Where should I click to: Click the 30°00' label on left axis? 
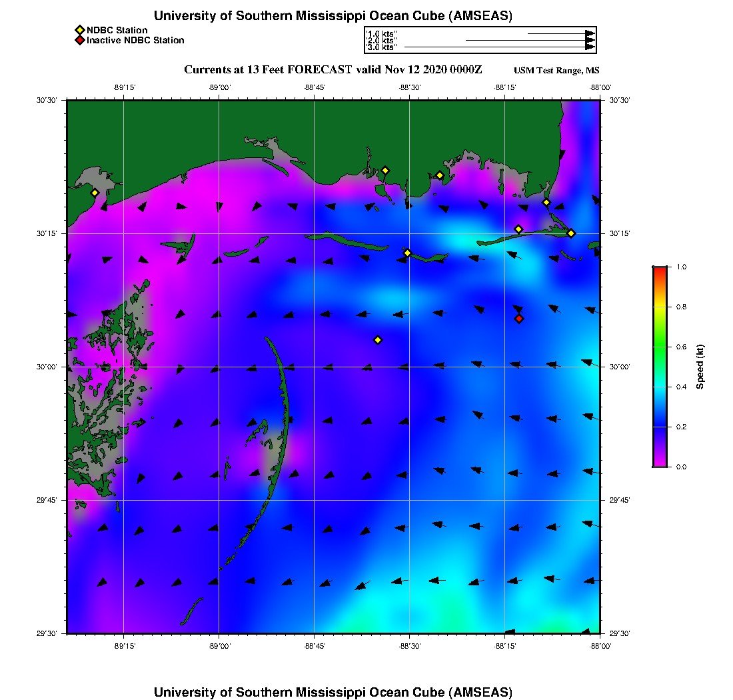coord(48,367)
